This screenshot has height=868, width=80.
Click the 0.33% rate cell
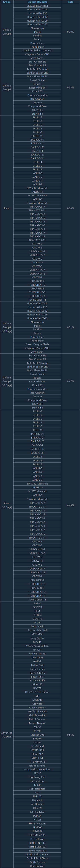coord(71,88)
